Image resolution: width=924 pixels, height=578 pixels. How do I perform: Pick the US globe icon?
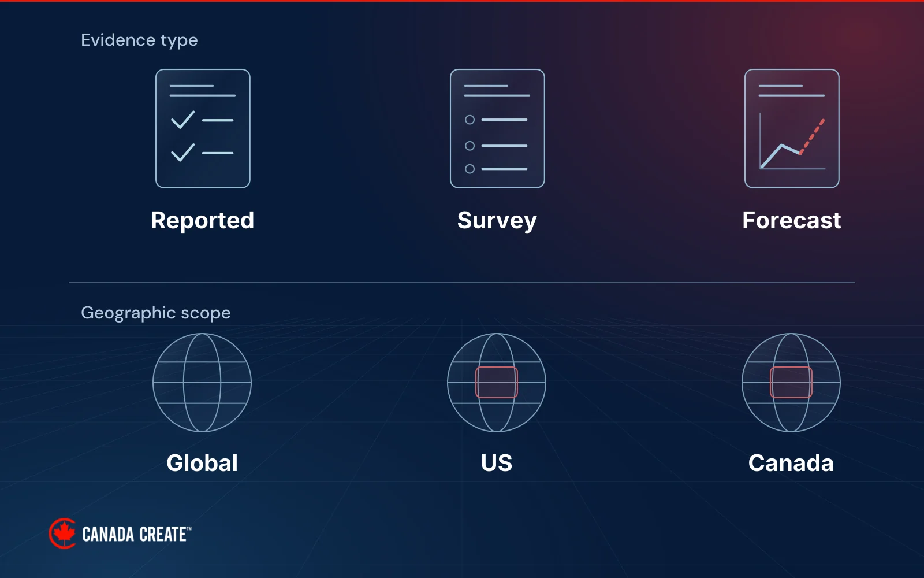point(497,383)
